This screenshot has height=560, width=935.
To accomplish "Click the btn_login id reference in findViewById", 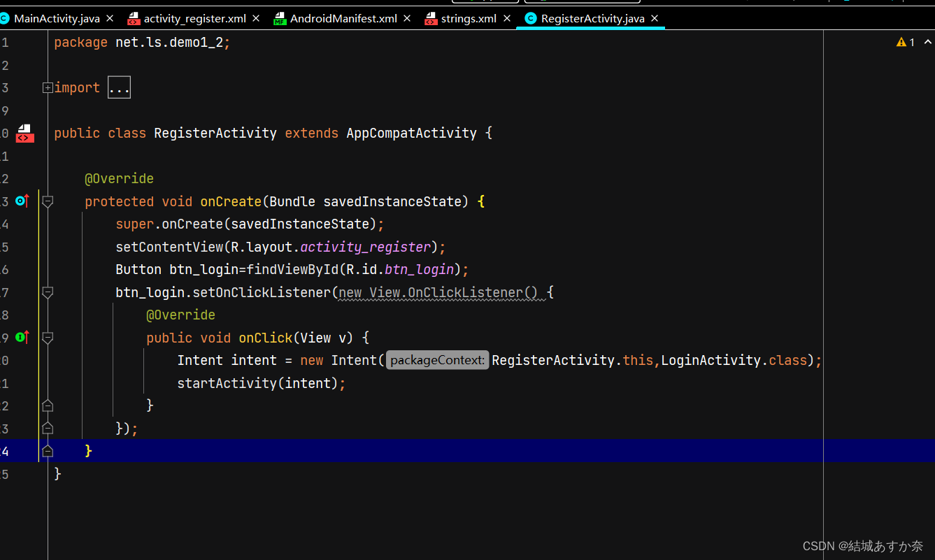I will tap(420, 269).
